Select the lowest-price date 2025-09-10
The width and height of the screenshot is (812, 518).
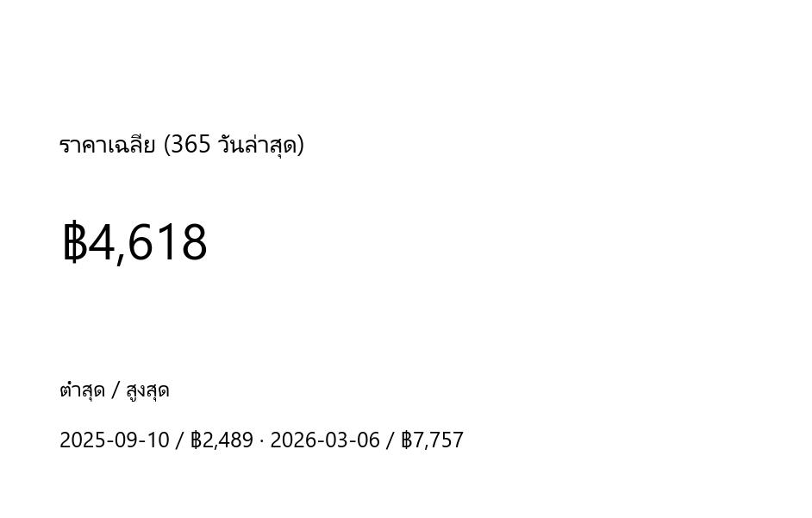click(x=114, y=440)
